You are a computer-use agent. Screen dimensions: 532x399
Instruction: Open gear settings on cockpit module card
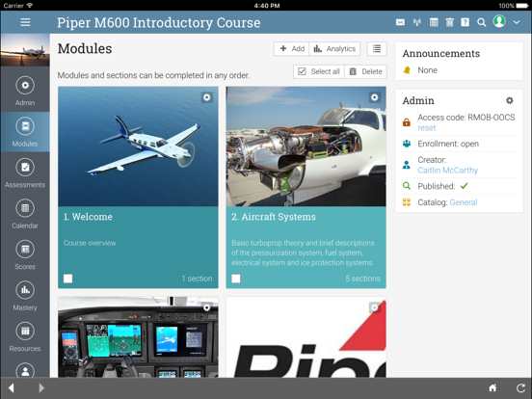(206, 307)
